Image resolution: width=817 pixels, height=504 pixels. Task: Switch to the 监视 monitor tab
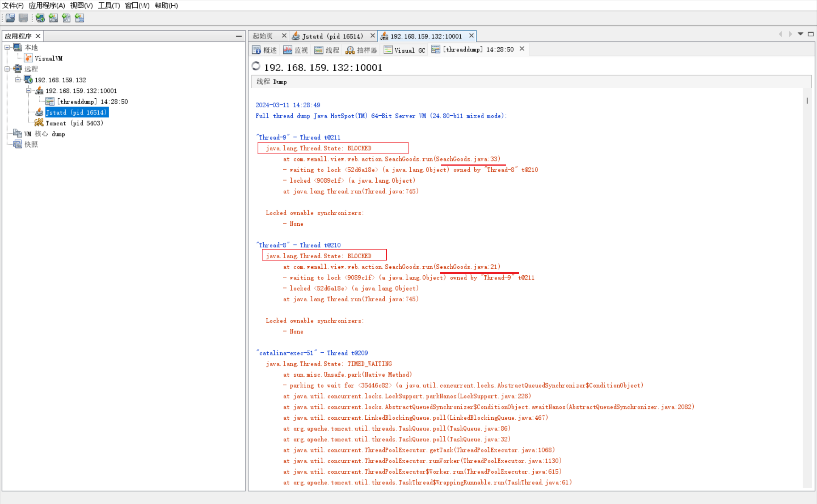pos(296,50)
